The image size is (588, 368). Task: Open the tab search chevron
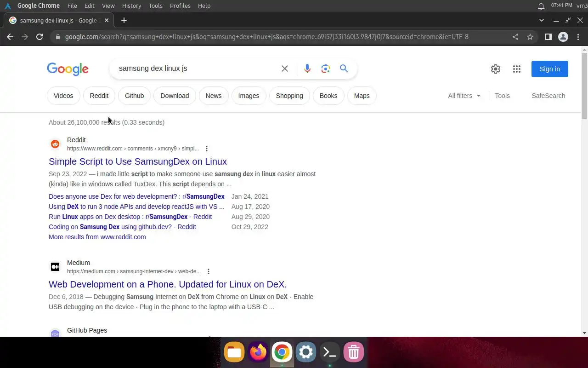pyautogui.click(x=542, y=20)
